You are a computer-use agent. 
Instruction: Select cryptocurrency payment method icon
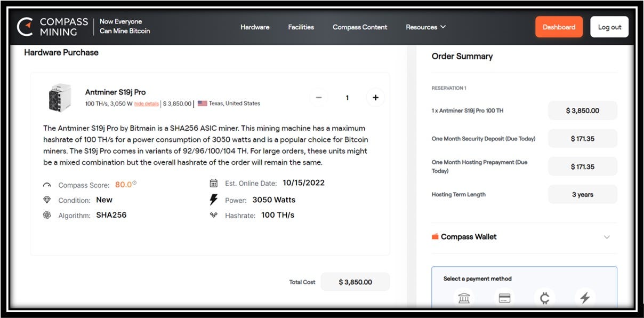[545, 298]
